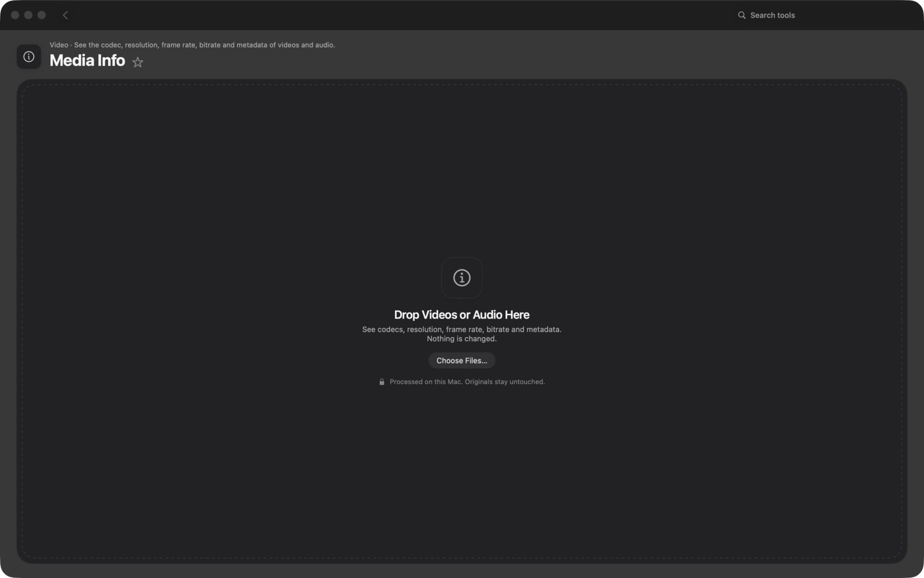Go back using the chevron arrow
The image size is (924, 578).
pyautogui.click(x=65, y=15)
